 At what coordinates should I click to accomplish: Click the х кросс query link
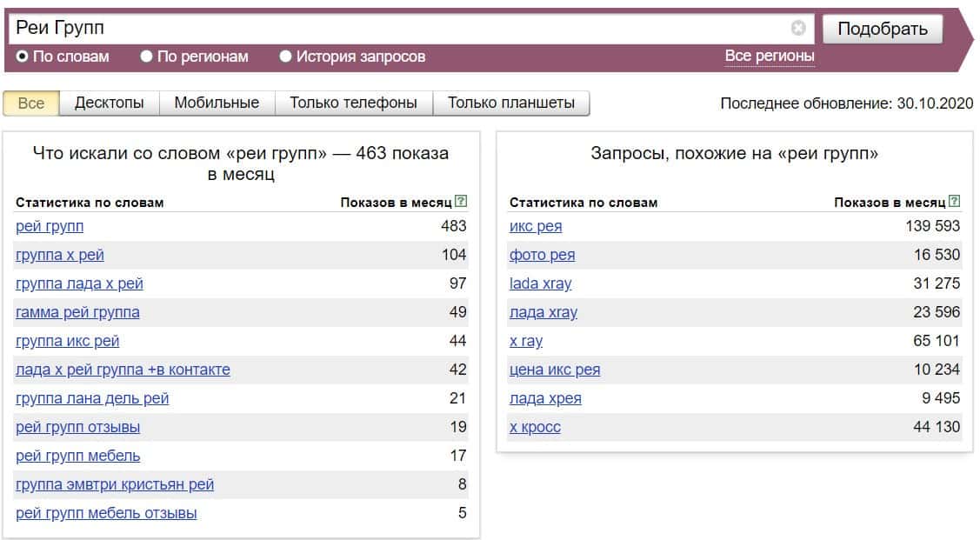[535, 427]
